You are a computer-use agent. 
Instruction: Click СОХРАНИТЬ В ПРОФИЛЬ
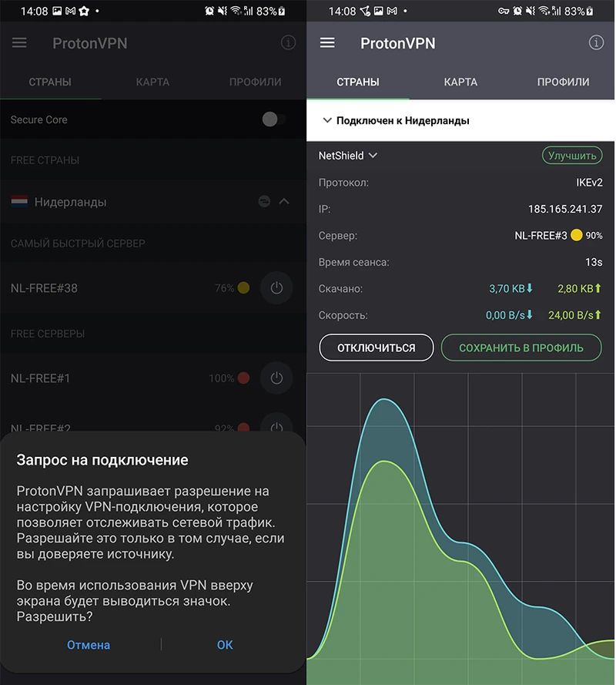(x=521, y=348)
